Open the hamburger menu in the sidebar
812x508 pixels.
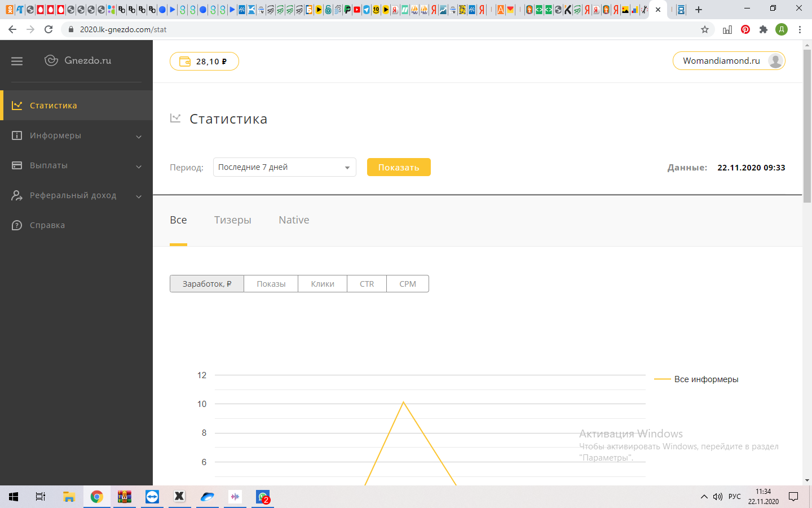[17, 61]
